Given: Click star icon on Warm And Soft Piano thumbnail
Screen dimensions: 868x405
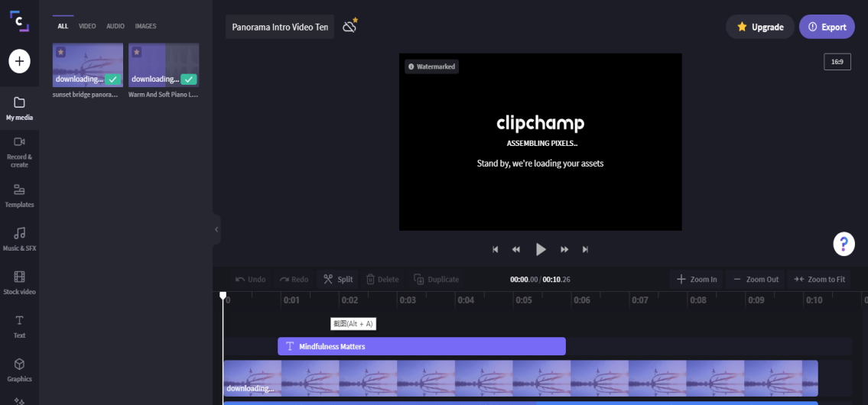Looking at the screenshot, I should pos(137,52).
